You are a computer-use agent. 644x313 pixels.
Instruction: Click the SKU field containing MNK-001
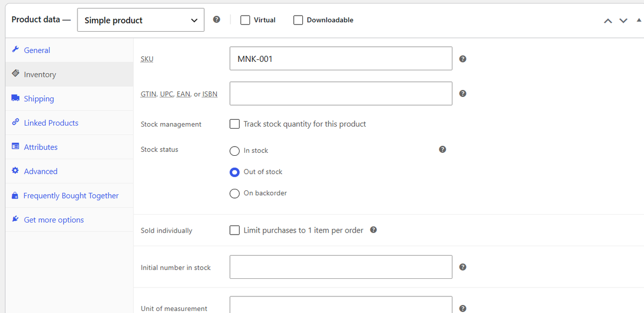341,58
